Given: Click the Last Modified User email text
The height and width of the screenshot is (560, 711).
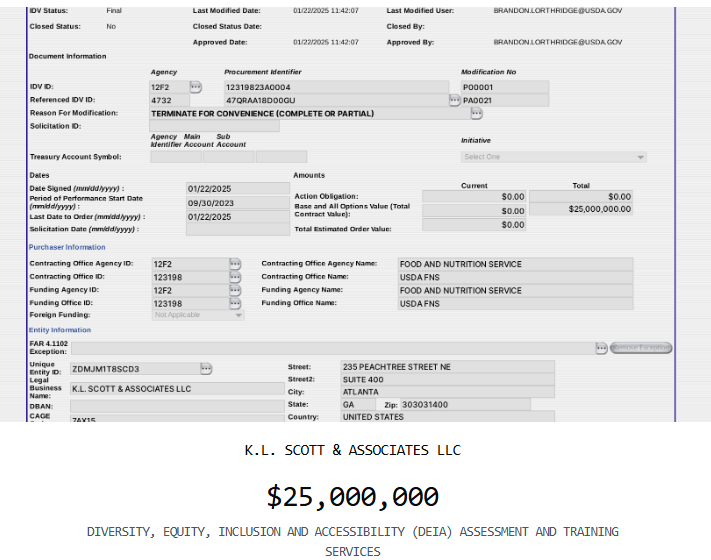Looking at the screenshot, I should coord(558,10).
